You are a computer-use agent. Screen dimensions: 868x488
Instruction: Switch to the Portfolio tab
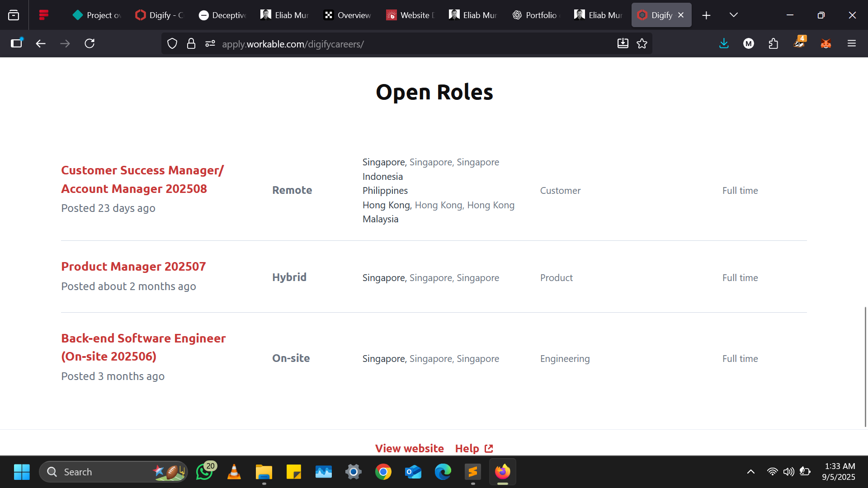click(536, 15)
